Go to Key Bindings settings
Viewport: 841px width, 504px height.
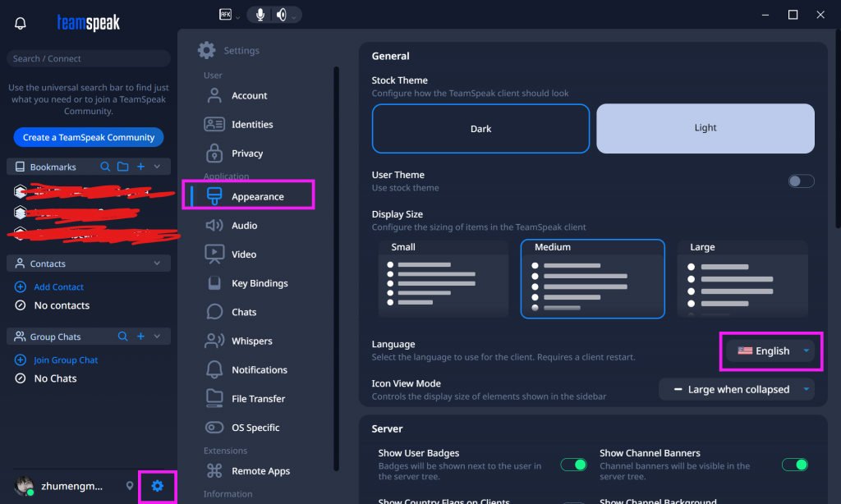[260, 283]
